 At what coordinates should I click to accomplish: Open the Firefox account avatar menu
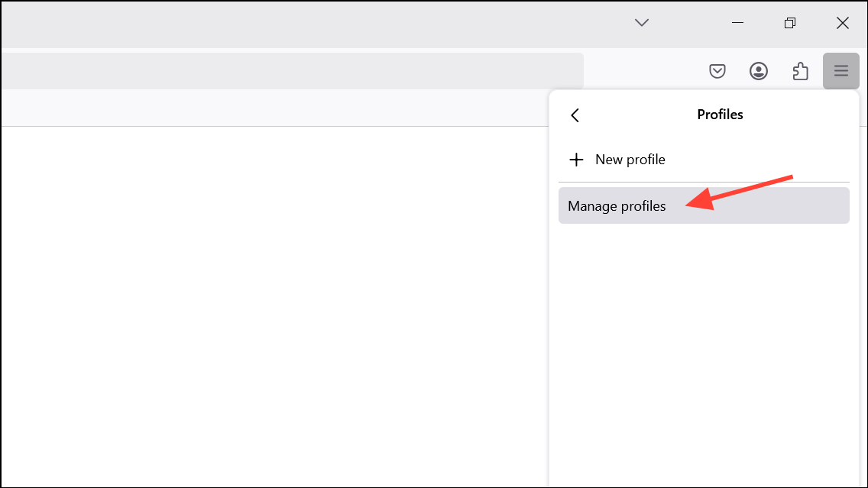[759, 71]
